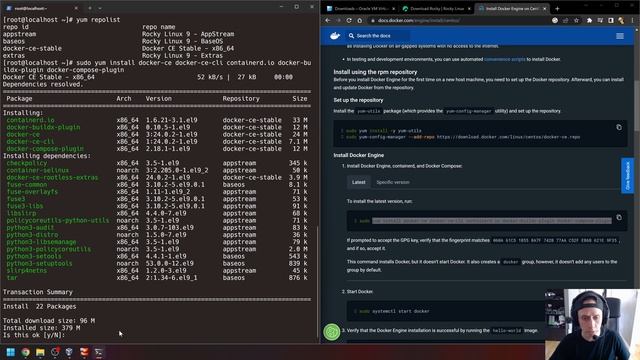Copy the yum install docker-ce command
This screenshot has height=360, width=640.
619,218
